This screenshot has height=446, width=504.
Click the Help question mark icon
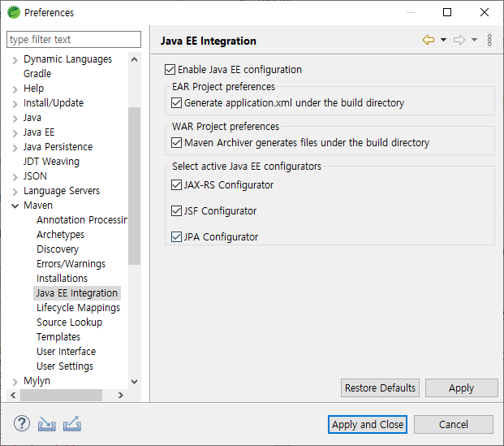point(22,423)
